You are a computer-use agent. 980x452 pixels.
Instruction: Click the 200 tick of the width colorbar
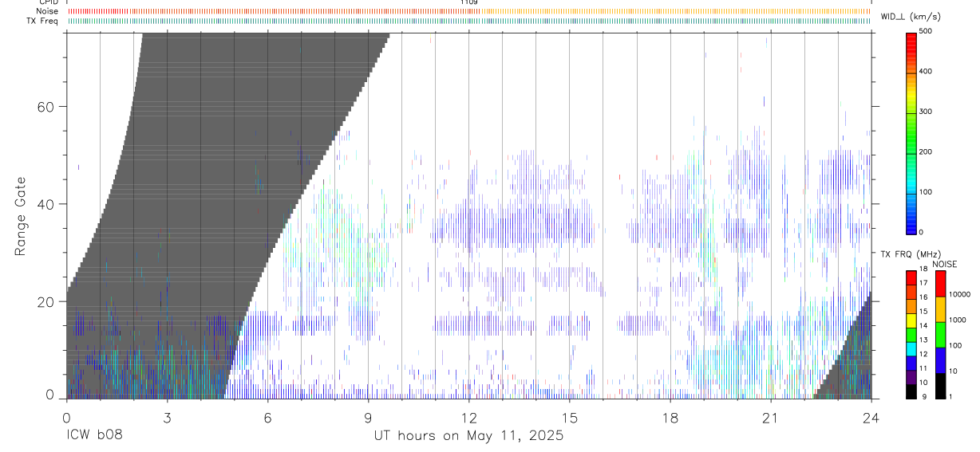(926, 151)
